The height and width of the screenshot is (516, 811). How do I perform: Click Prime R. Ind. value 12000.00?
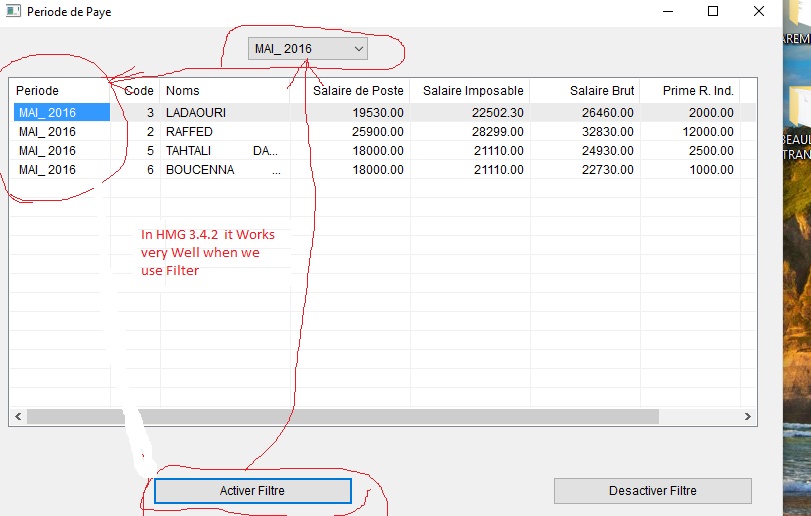708,131
